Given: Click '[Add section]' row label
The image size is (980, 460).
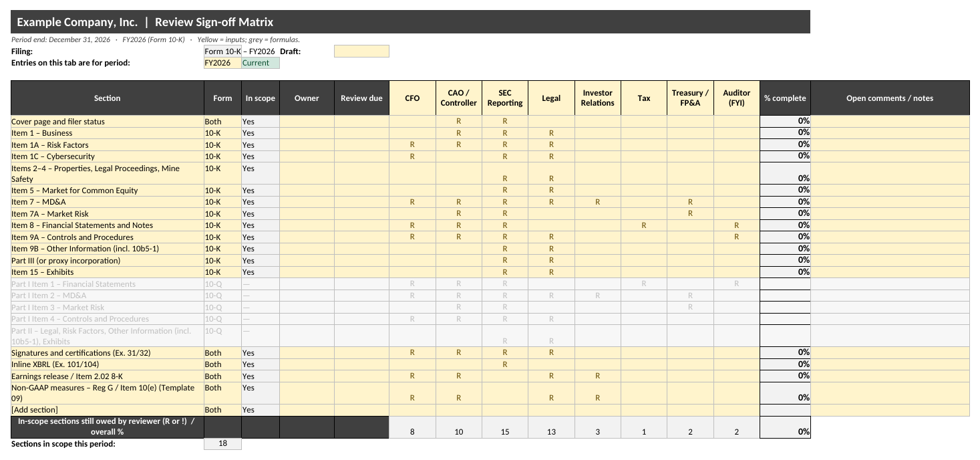Looking at the screenshot, I should (x=108, y=410).
